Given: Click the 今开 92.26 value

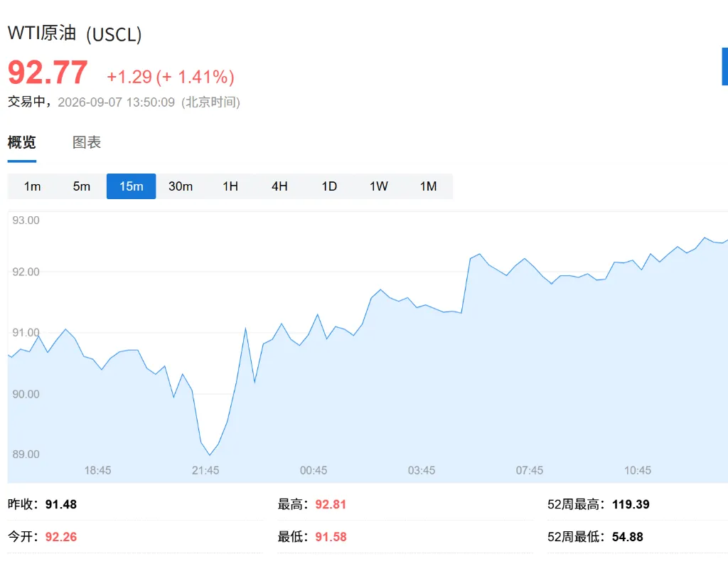Looking at the screenshot, I should (61, 537).
